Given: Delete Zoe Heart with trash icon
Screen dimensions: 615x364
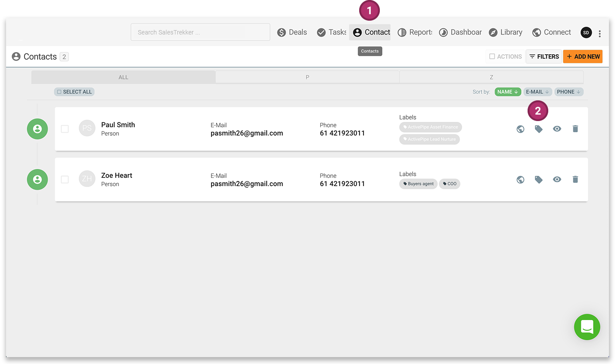Looking at the screenshot, I should coord(575,179).
